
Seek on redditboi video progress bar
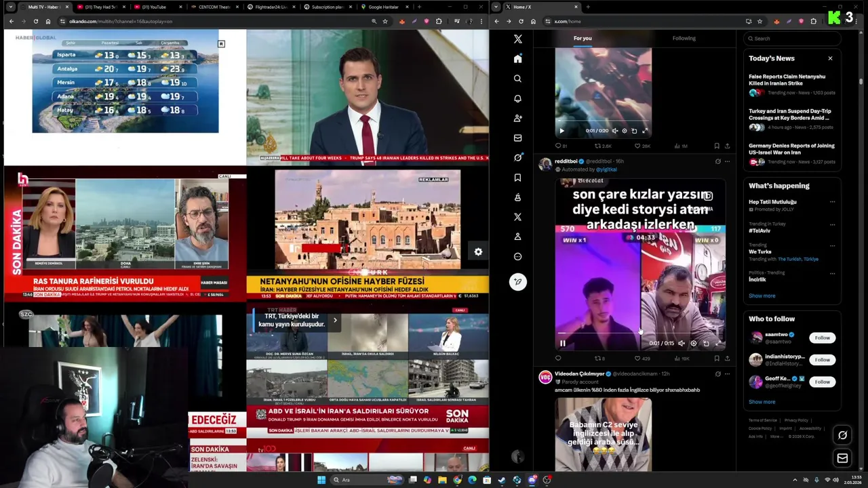(640, 333)
